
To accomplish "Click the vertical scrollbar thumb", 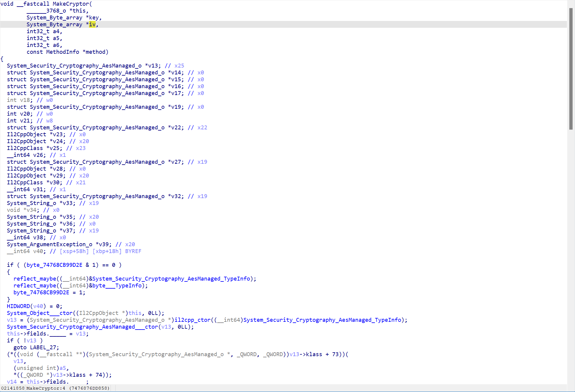I will click(x=571, y=69).
